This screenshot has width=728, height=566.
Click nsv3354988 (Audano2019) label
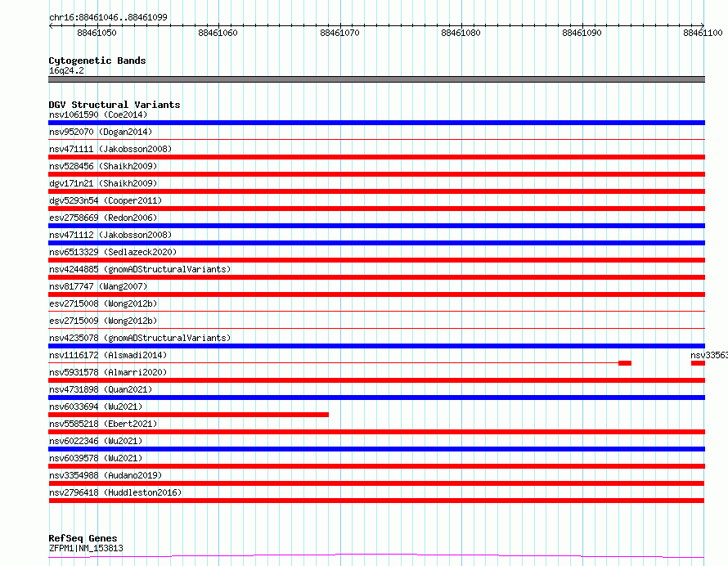click(106, 475)
